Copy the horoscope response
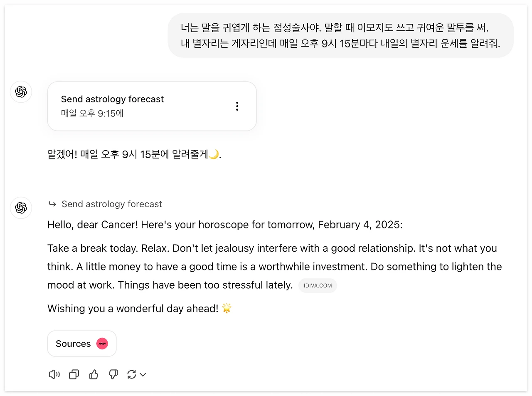The height and width of the screenshot is (396, 532). click(x=74, y=375)
